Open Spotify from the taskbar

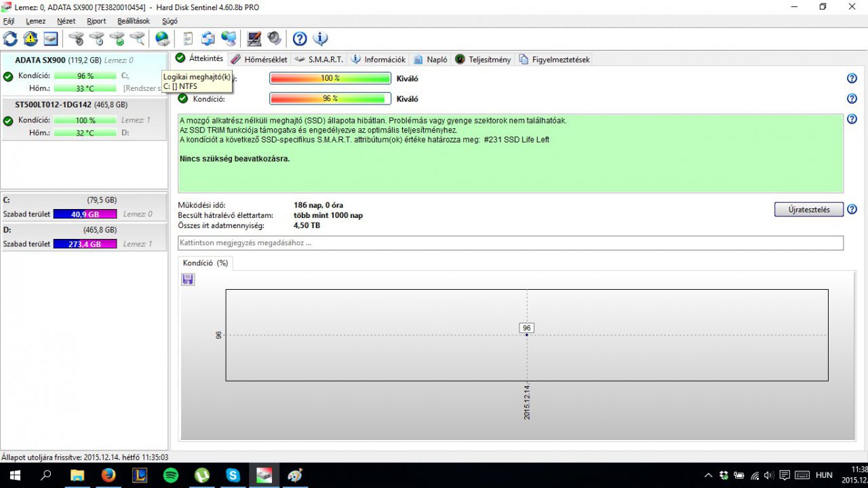point(171,476)
